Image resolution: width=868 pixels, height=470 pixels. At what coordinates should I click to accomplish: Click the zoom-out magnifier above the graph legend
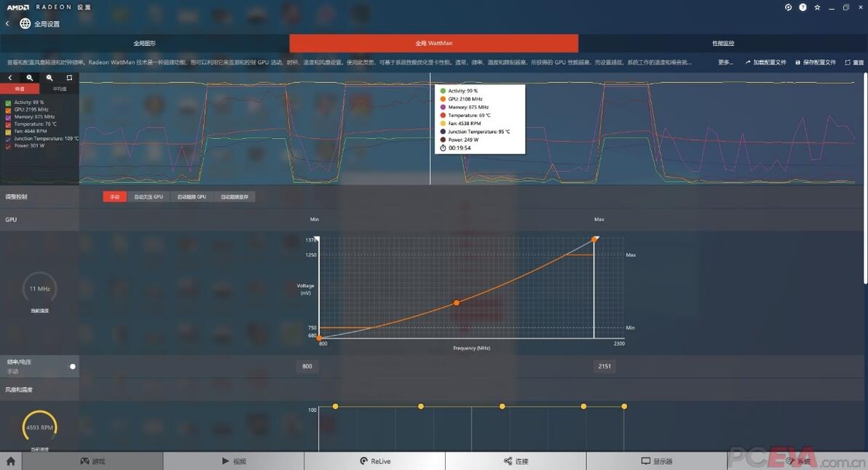coord(50,78)
